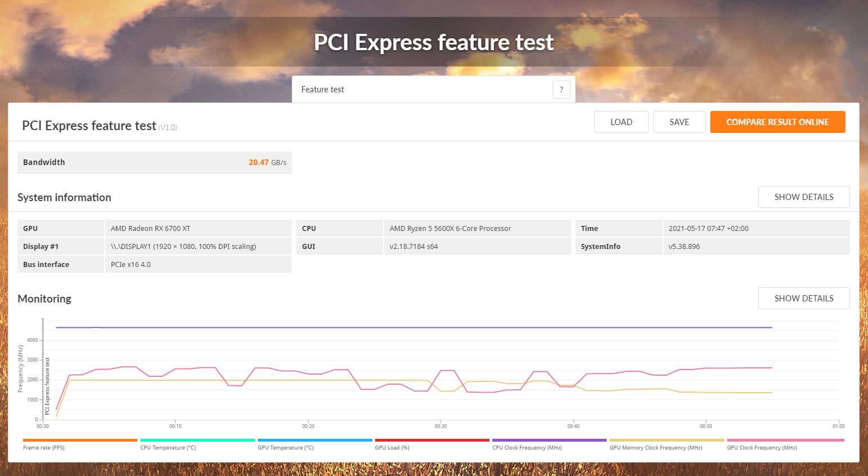
Task: Click the SystemInfo version v5.38.896 entry
Action: pos(684,246)
